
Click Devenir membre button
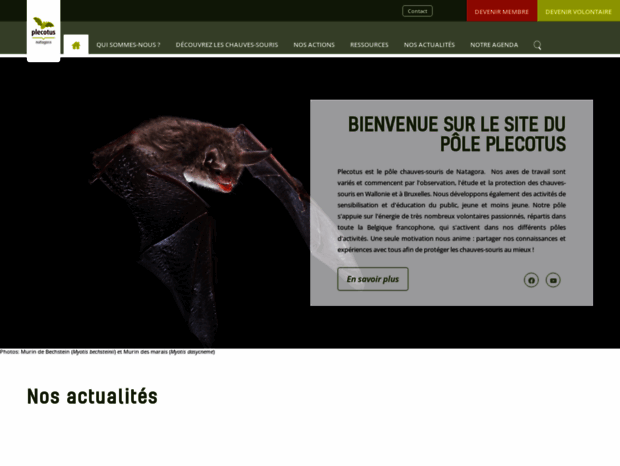click(x=502, y=11)
